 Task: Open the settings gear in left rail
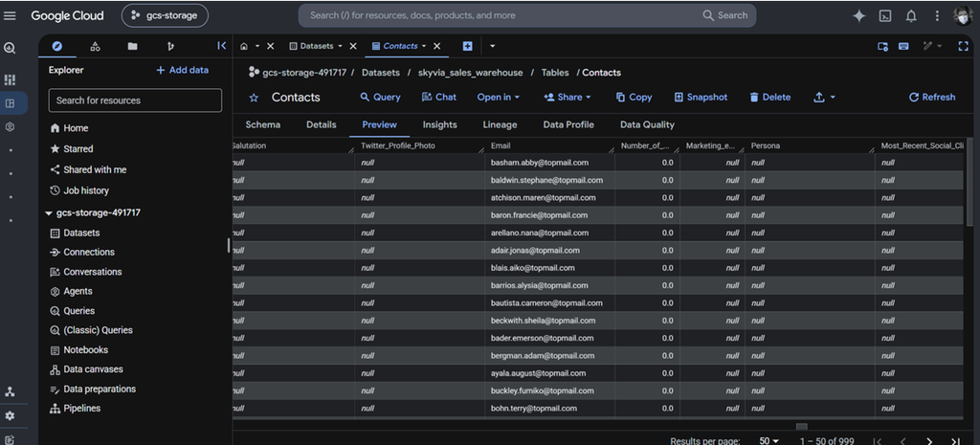tap(10, 415)
